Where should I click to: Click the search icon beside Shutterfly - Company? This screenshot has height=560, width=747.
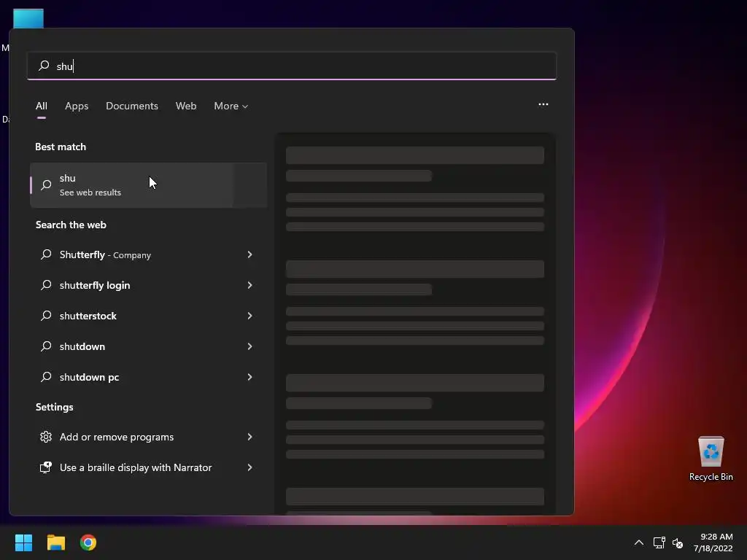click(46, 254)
